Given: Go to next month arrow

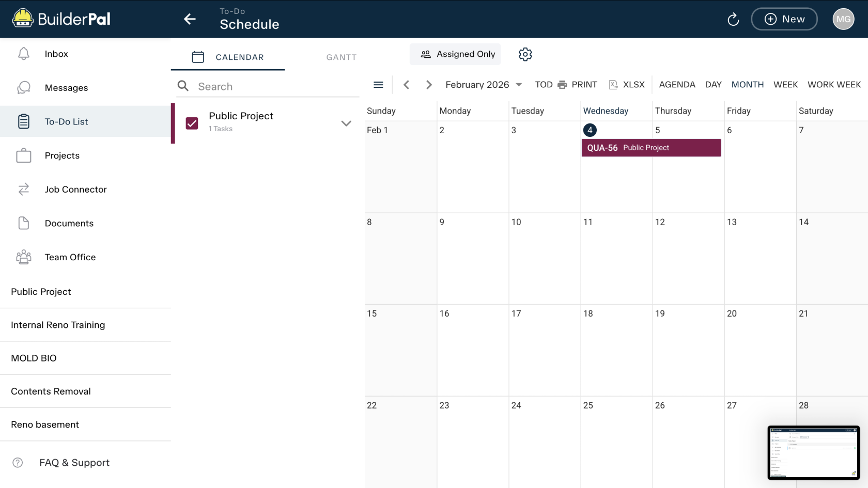Looking at the screenshot, I should coord(428,85).
